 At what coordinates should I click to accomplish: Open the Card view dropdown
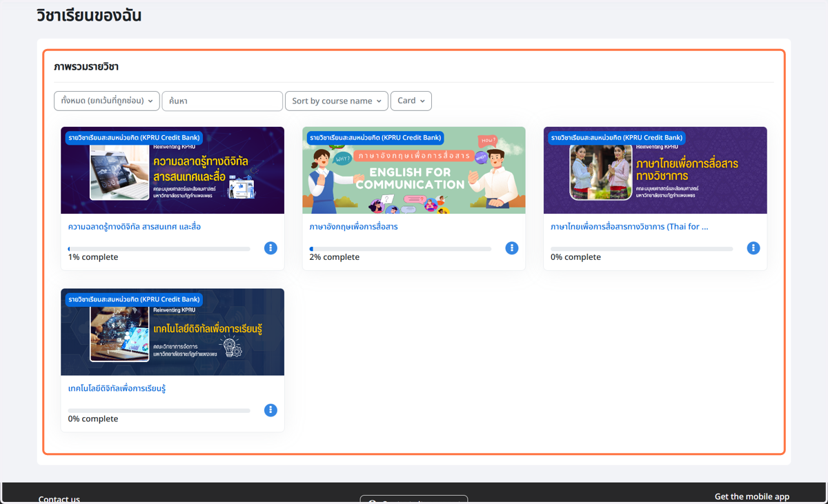click(411, 101)
